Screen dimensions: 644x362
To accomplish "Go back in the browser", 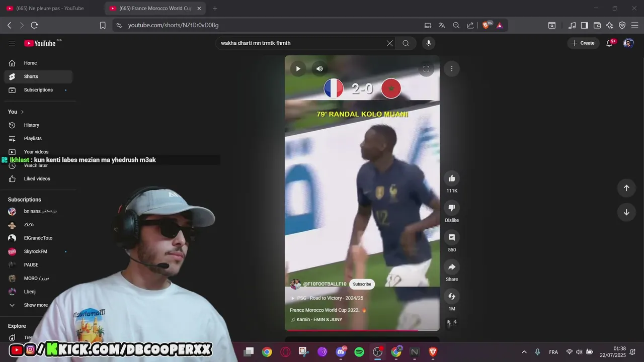I will (9, 25).
